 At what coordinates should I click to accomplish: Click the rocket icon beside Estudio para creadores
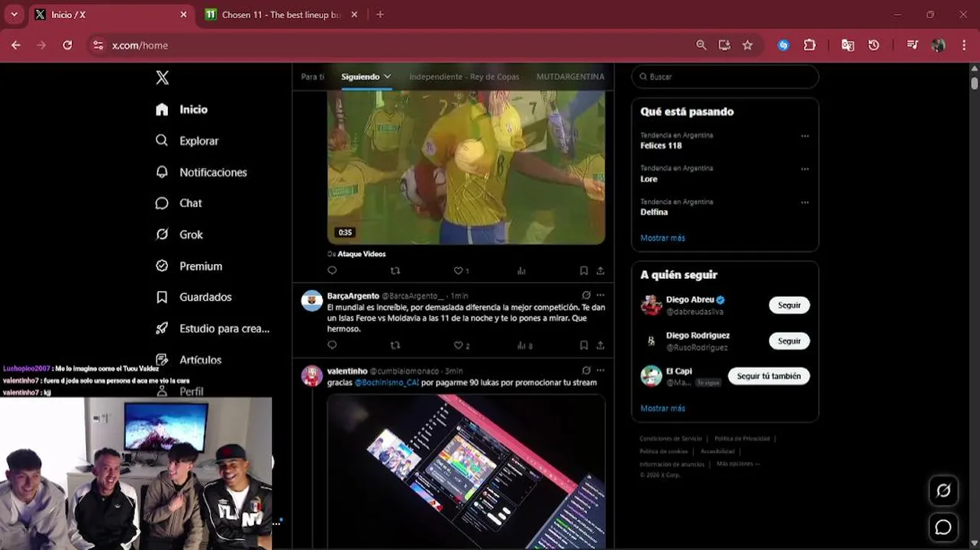point(162,328)
